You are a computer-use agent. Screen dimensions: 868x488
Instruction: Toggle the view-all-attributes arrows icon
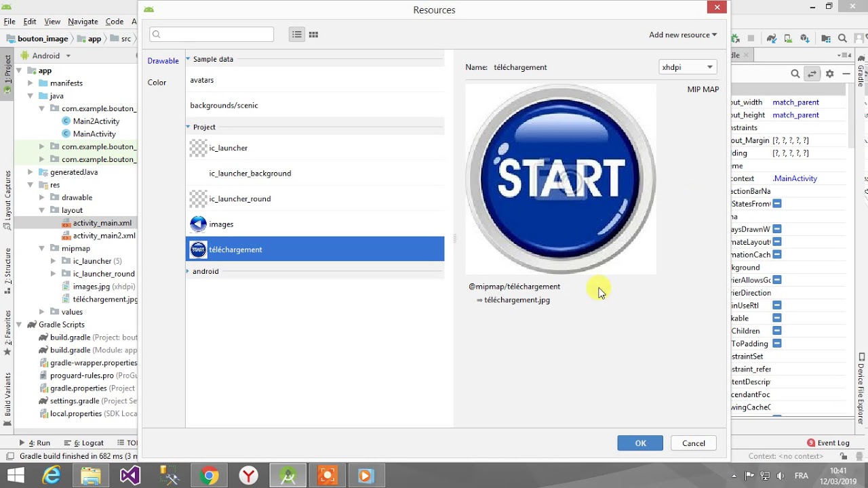pyautogui.click(x=812, y=74)
